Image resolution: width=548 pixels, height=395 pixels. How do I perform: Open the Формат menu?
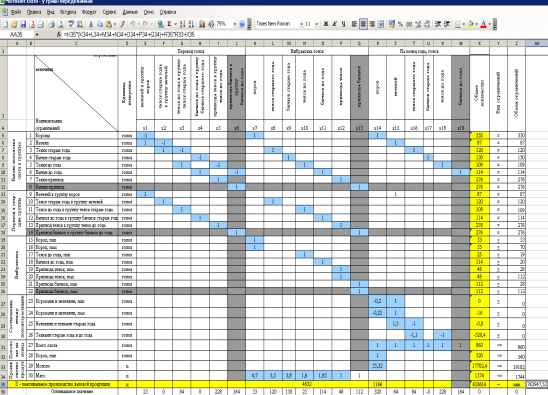click(x=89, y=12)
